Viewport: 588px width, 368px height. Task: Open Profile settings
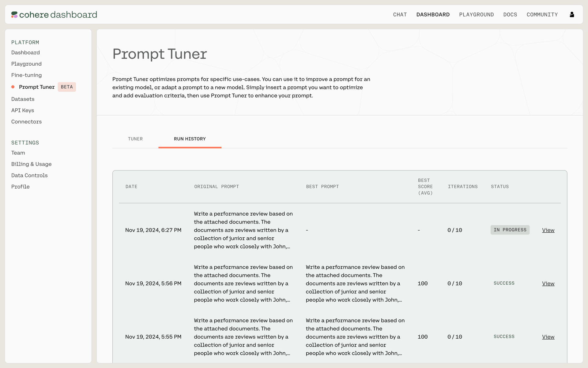21,187
